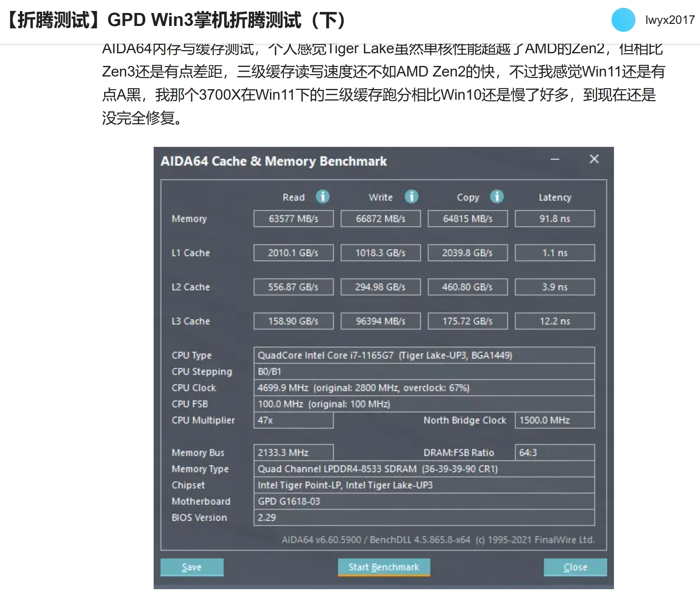Open the lwyx2017 author profile link
Image resolution: width=700 pixels, height=596 pixels.
(670, 20)
